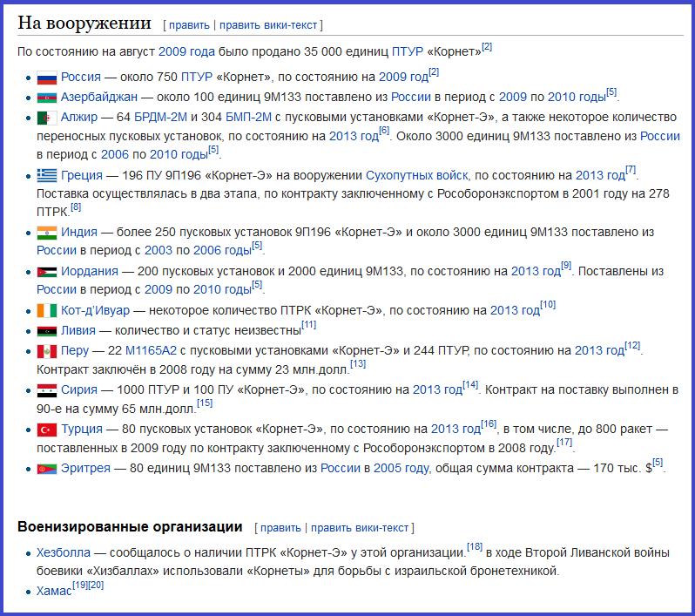Click the Eritrea flag icon
This screenshot has width=695, height=616.
tap(46, 469)
